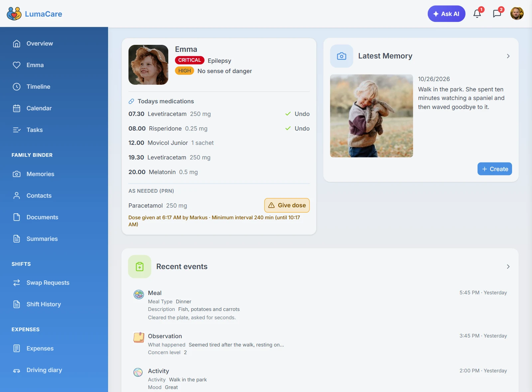This screenshot has width=532, height=392.
Task: Undo the 07.30 Levetiracetam dose
Action: click(x=302, y=114)
